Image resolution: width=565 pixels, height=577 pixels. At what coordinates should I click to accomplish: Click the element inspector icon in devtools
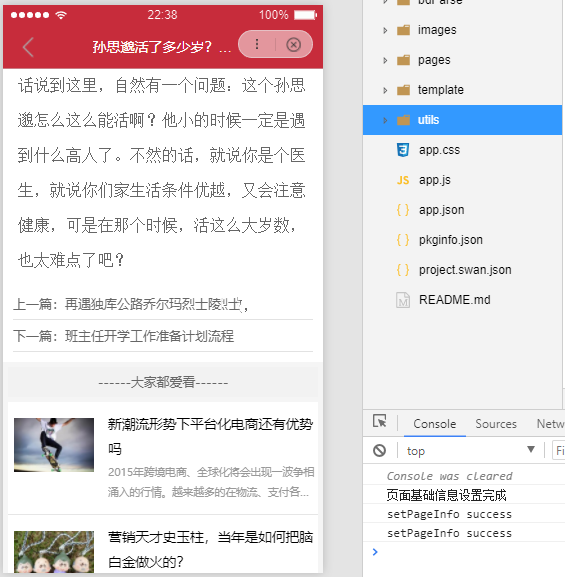[379, 421]
